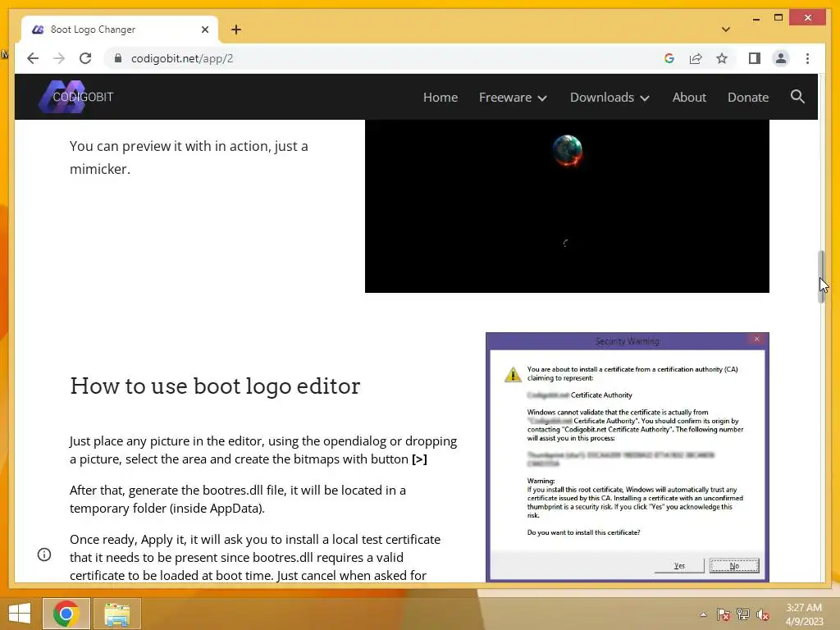Open File Explorer from the taskbar
This screenshot has height=630, width=840.
pos(116,614)
